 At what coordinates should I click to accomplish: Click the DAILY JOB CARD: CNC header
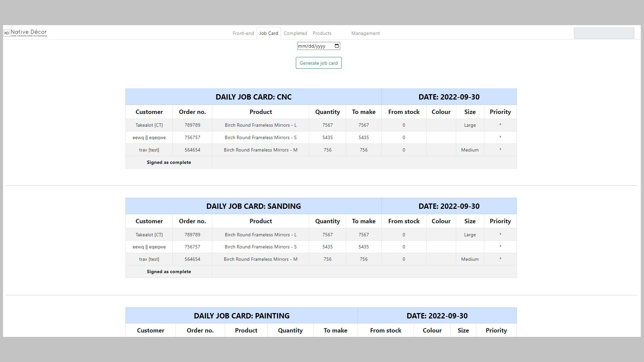[253, 97]
